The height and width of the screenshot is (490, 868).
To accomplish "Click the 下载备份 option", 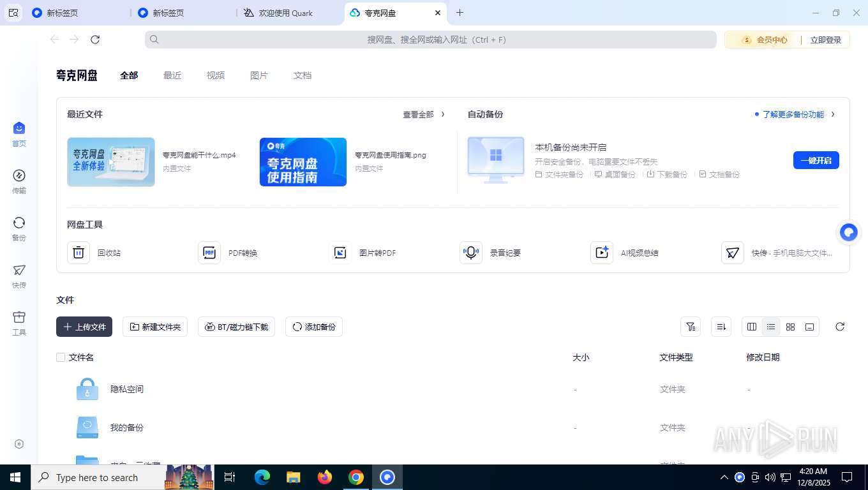I will (x=667, y=174).
